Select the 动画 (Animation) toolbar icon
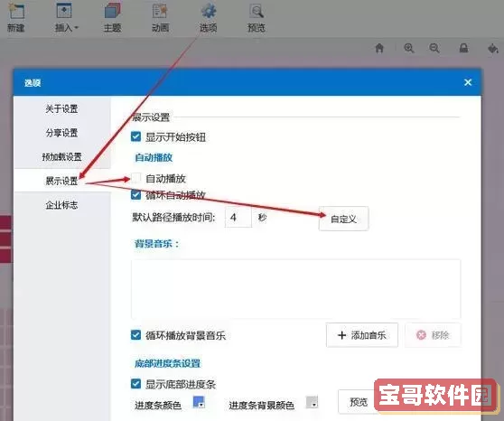Viewport: 504px width, 421px height. (160, 11)
